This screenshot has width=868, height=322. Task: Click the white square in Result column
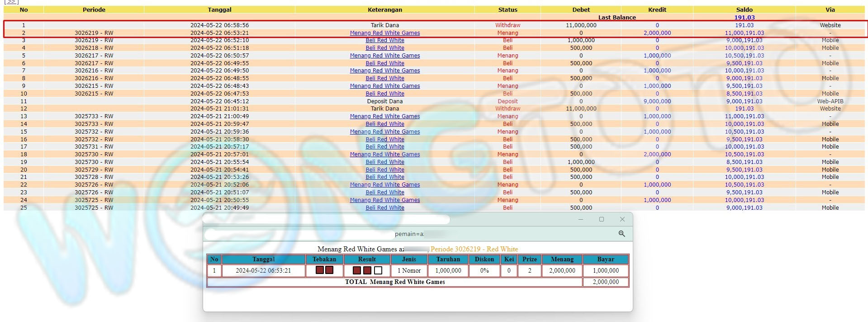coord(378,270)
